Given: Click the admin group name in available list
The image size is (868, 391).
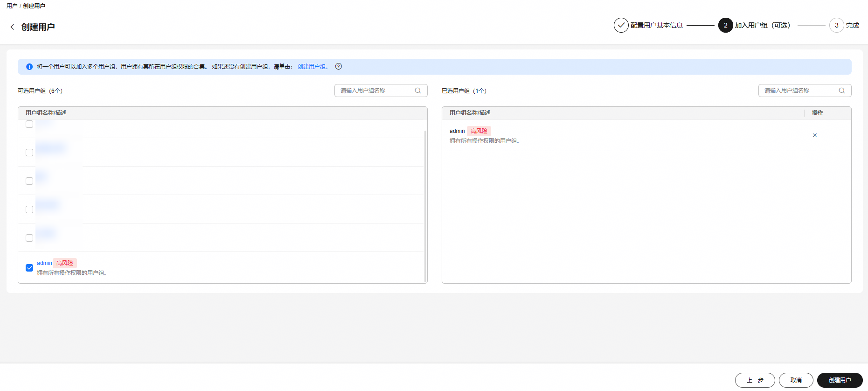Looking at the screenshot, I should (44, 263).
